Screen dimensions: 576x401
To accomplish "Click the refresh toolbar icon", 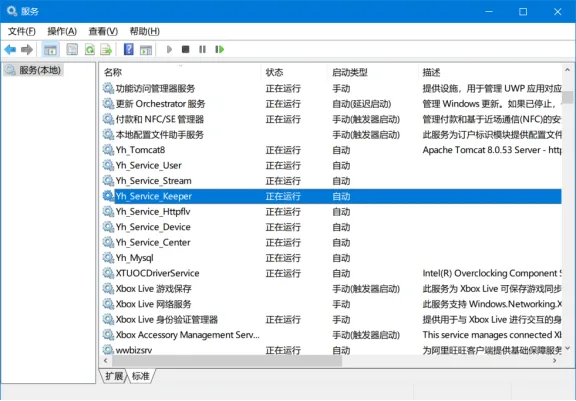I will [x=90, y=49].
